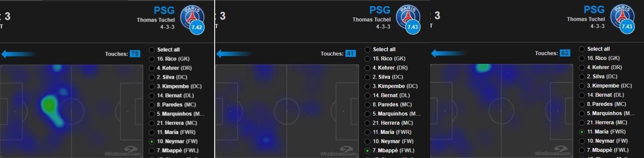Click the PSG team name above the 7.42 rating
This screenshot has width=644, height=158.
click(164, 11)
